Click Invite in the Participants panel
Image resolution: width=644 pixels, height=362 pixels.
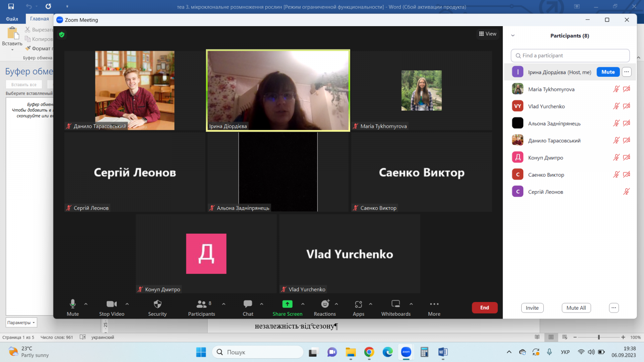coord(532,308)
